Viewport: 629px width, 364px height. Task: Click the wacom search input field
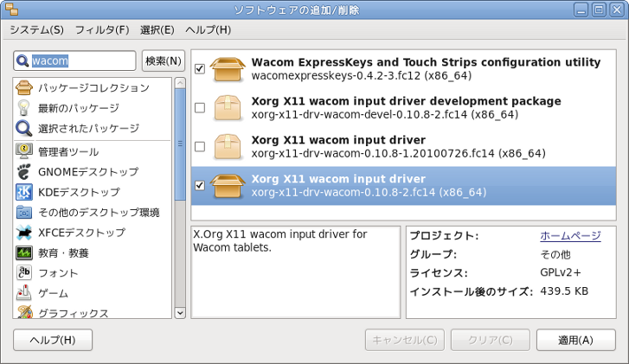[74, 61]
